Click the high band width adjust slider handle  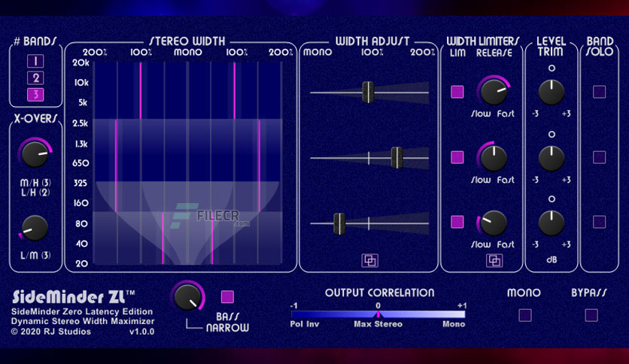[x=368, y=93]
